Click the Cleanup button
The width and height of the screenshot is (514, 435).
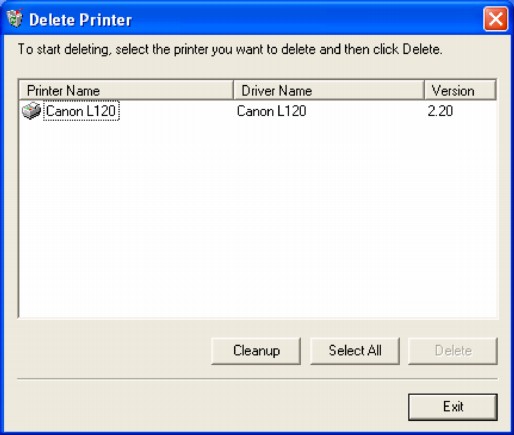pos(256,351)
